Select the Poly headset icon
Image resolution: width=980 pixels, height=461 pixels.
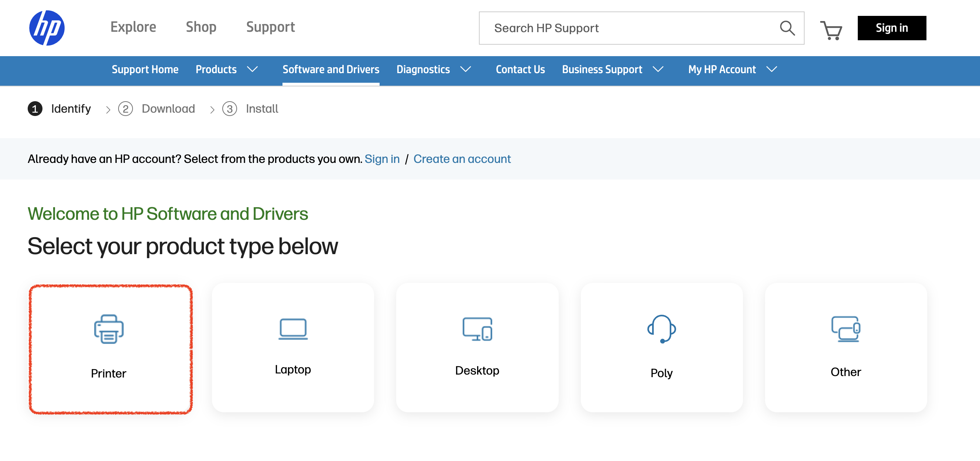(x=661, y=329)
